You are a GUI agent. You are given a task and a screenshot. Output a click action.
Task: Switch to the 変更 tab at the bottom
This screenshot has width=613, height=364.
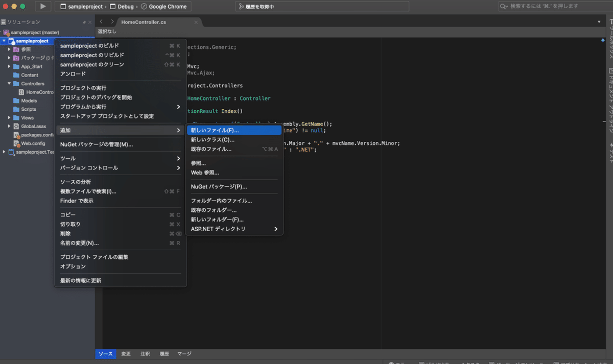pos(126,353)
